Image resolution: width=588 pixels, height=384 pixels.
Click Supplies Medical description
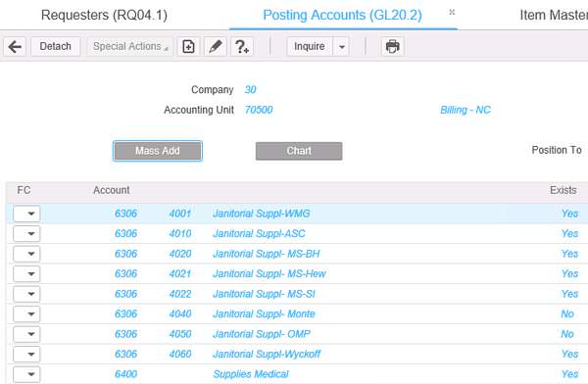tap(251, 374)
